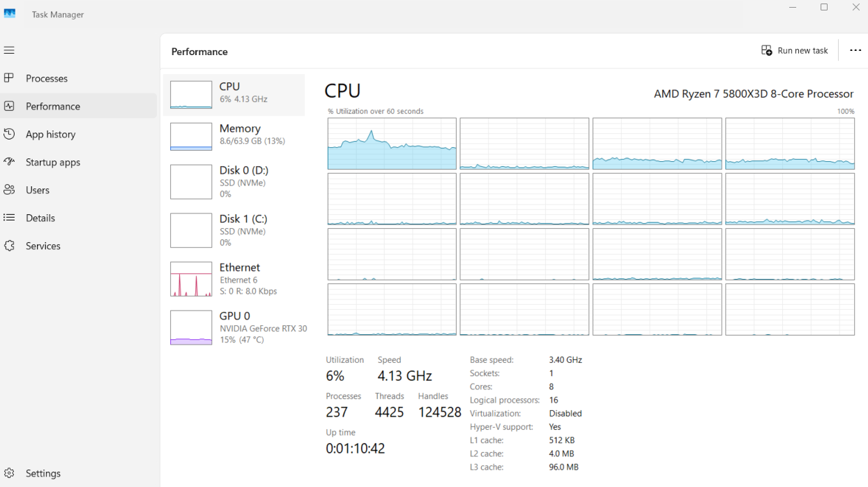
Task: Open Startup apps via gauge icon
Action: coord(9,162)
